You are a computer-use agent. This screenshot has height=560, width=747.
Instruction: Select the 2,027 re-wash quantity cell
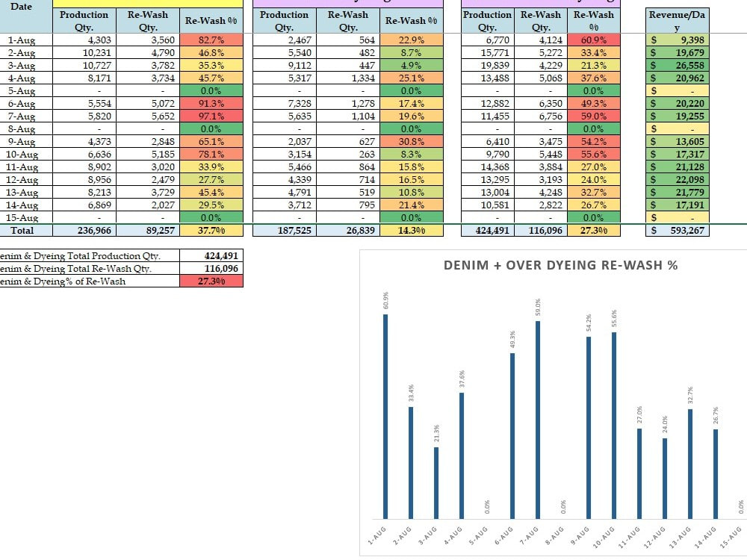(x=148, y=205)
